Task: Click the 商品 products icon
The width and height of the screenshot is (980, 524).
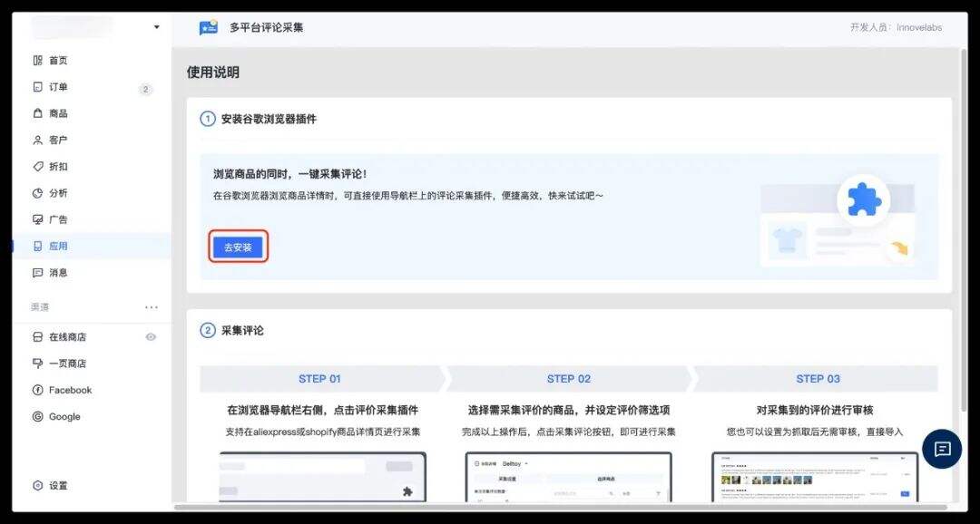Action: 36,113
